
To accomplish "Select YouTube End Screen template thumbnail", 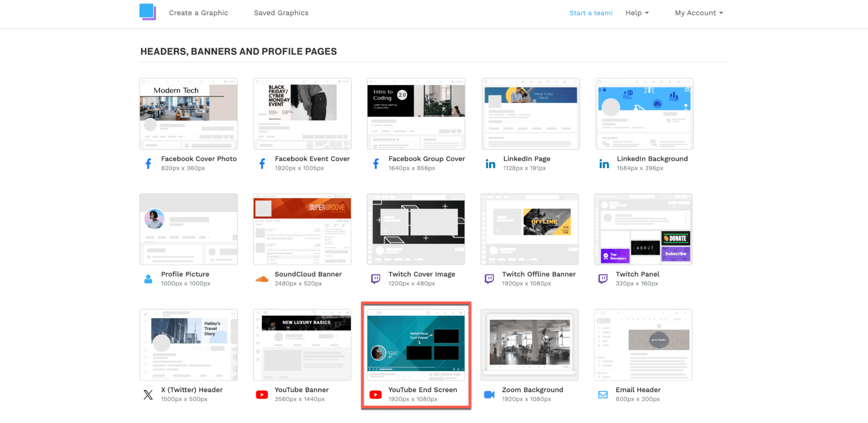I will pyautogui.click(x=416, y=345).
